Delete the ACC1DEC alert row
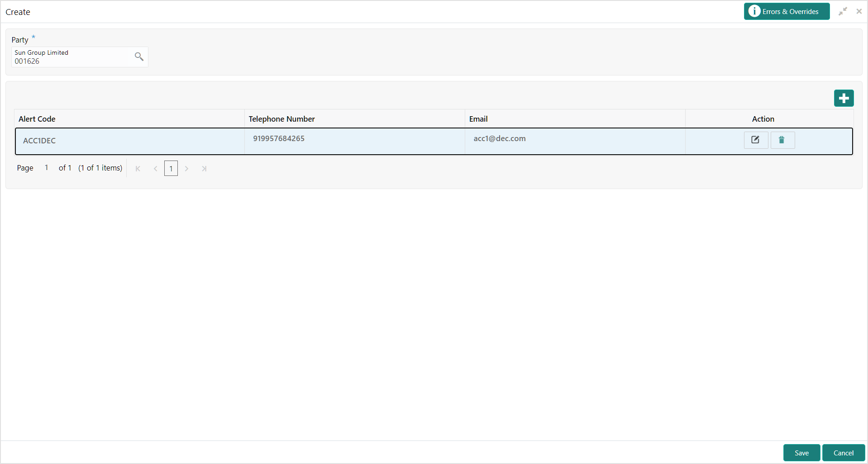 tap(782, 140)
